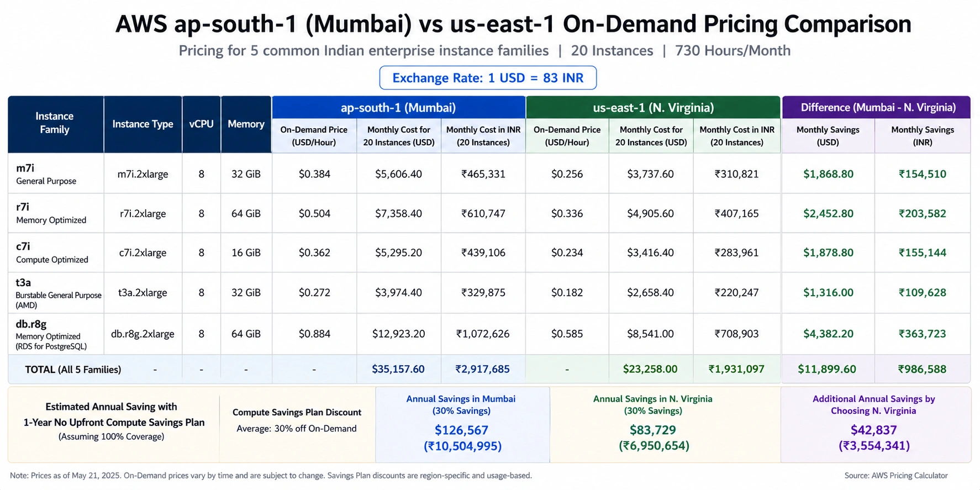Select the t3a.2xlarge instance type cell
Image resolution: width=980 pixels, height=490 pixels.
pos(143,293)
